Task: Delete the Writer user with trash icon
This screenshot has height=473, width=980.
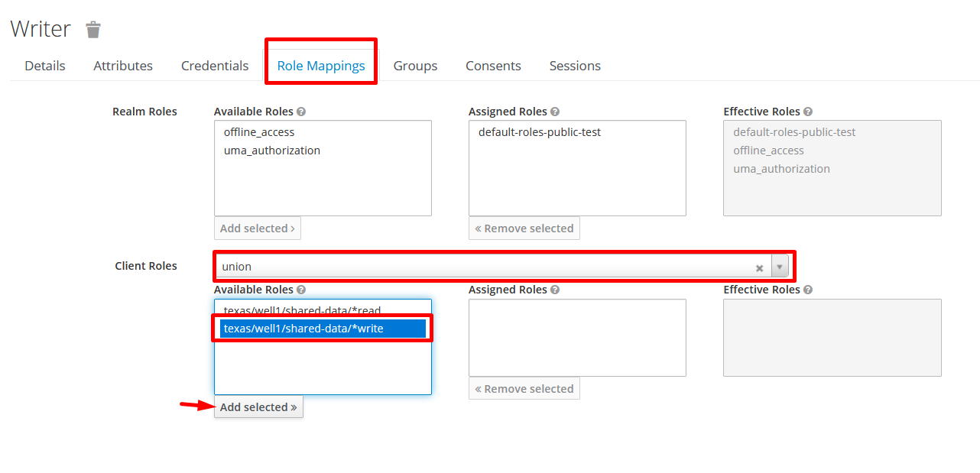Action: [93, 30]
